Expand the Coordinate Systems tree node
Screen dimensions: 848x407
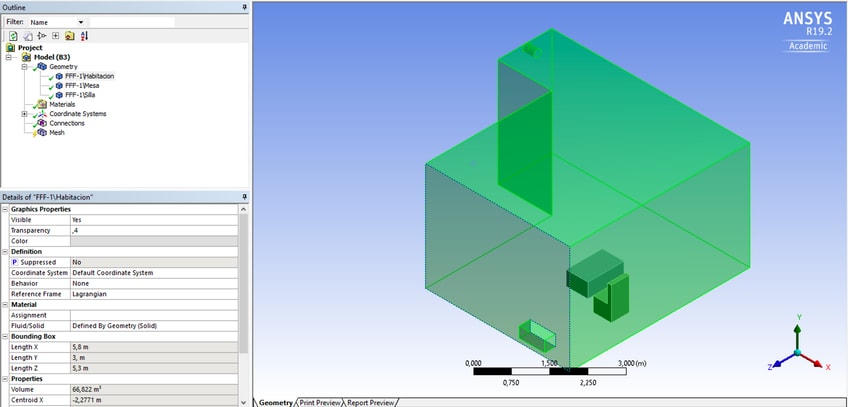pyautogui.click(x=24, y=114)
